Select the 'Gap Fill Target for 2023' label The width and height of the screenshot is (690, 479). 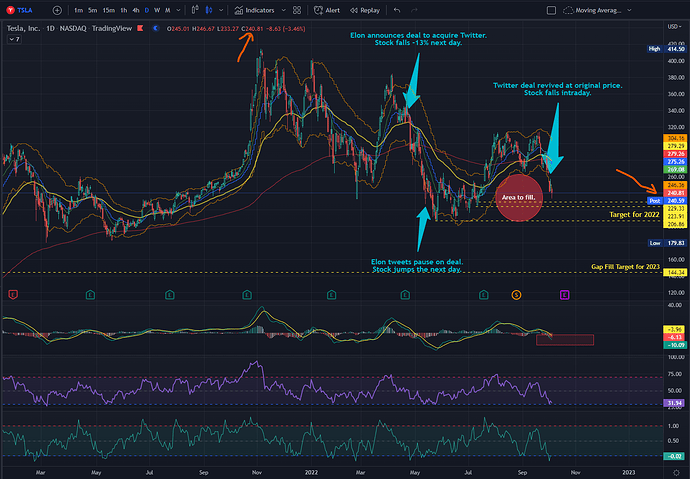(x=625, y=267)
